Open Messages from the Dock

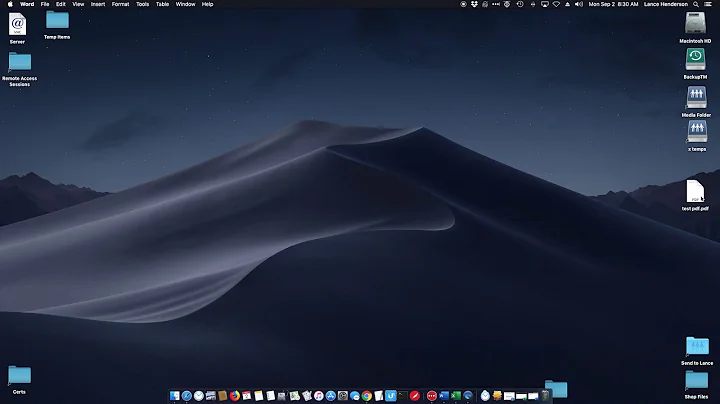[354, 396]
